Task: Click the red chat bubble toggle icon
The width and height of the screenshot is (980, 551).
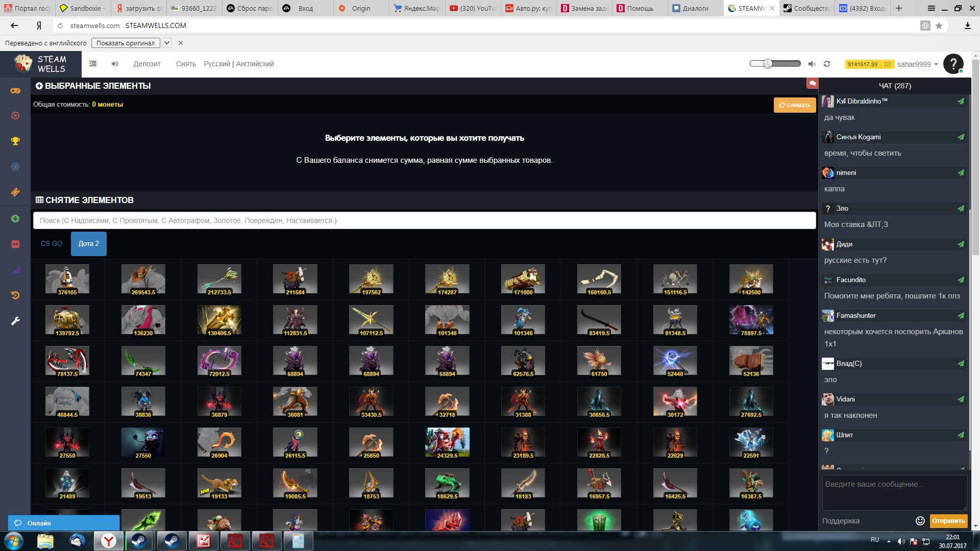Action: 812,83
